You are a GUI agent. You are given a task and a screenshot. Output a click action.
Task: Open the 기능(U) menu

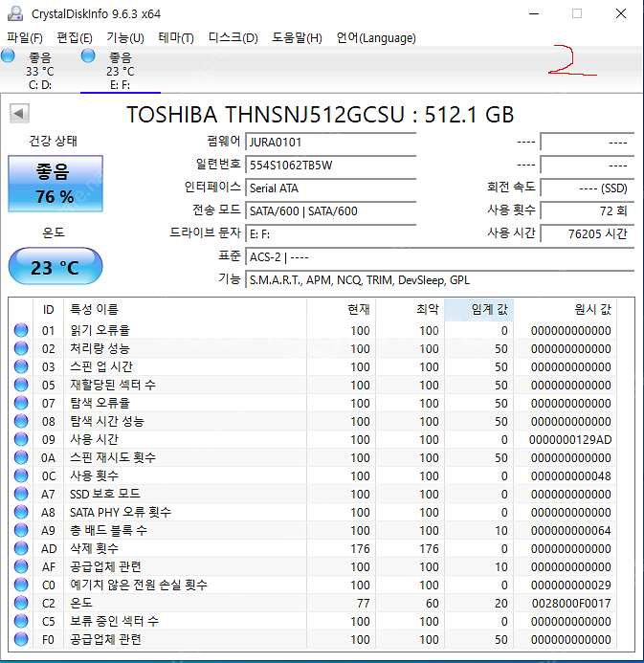tap(125, 38)
